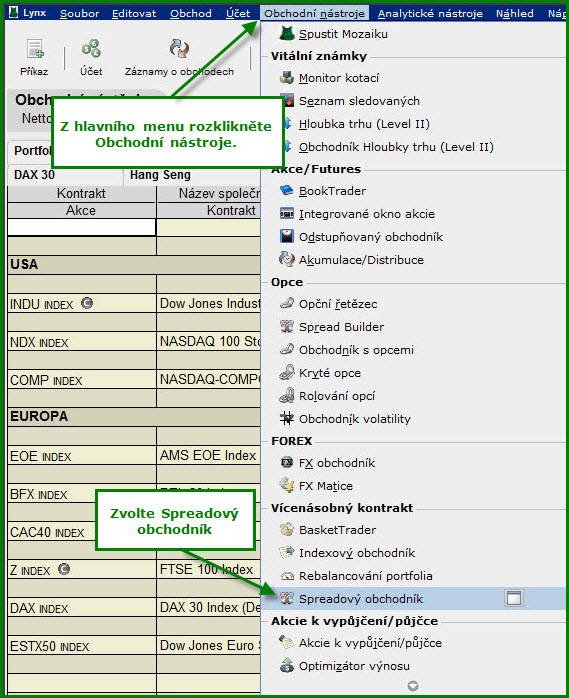Click C badge beside INDU INDEX
Viewport: 569px width, 698px height.
pos(87,303)
